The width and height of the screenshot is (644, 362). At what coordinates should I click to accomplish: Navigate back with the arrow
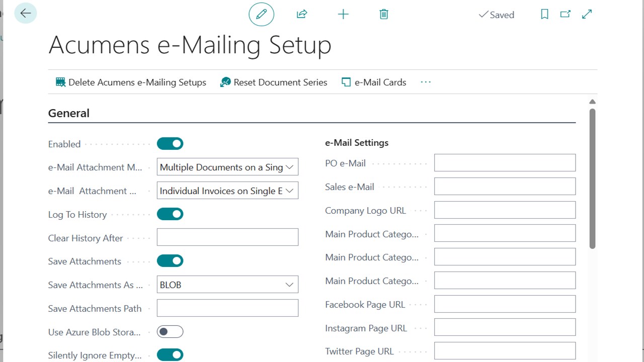25,13
